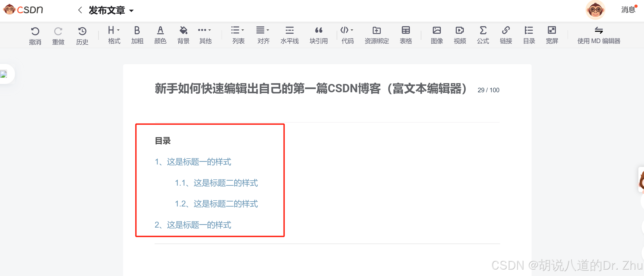Click the Resource binding (资源绑定) icon
The height and width of the screenshot is (276, 644).
[x=377, y=35]
